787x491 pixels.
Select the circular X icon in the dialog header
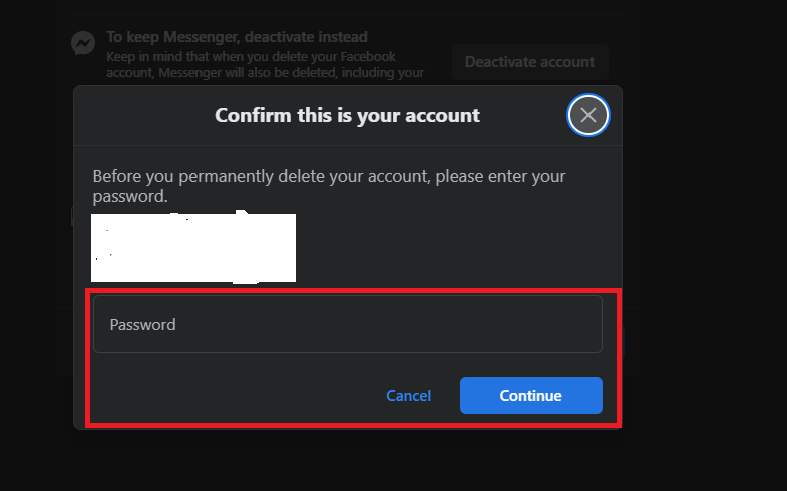pyautogui.click(x=588, y=115)
